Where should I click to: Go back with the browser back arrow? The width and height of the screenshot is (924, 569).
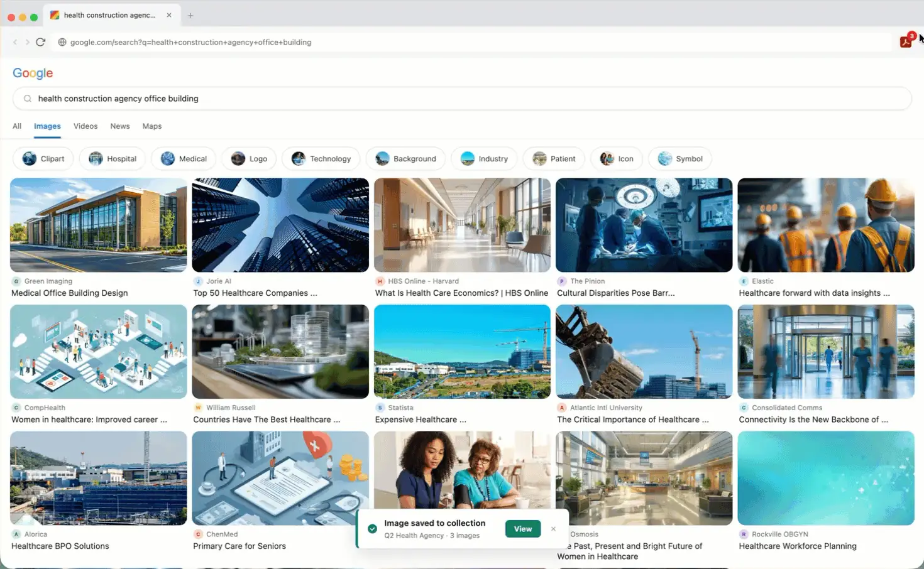(x=15, y=42)
